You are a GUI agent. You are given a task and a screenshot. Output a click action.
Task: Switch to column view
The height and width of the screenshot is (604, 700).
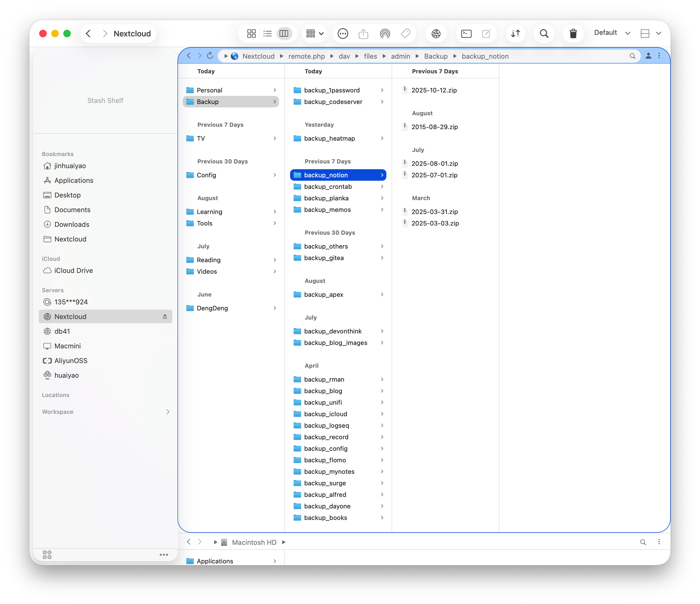click(x=284, y=34)
